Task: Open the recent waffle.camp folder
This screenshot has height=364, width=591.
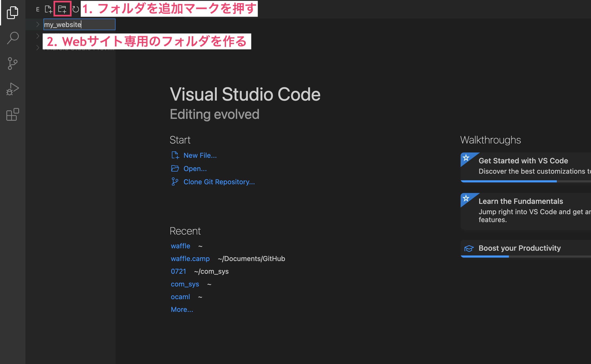Action: pos(190,259)
